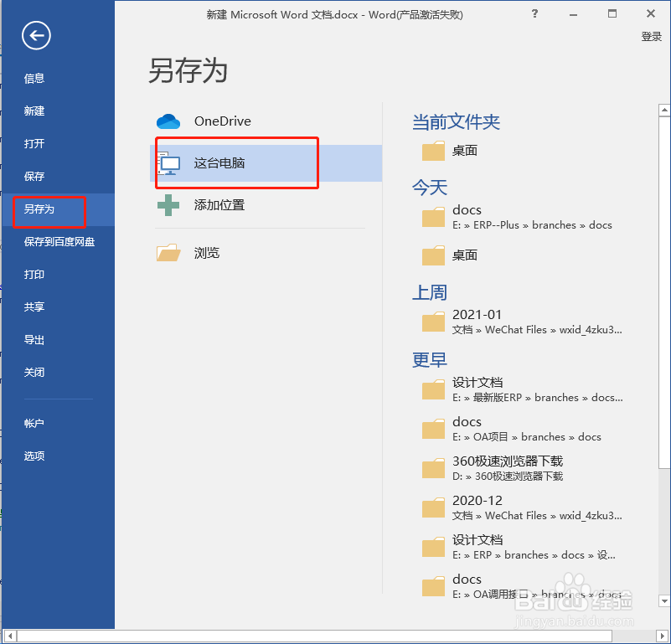Open the 帐户 page
The height and width of the screenshot is (644, 671).
34,423
